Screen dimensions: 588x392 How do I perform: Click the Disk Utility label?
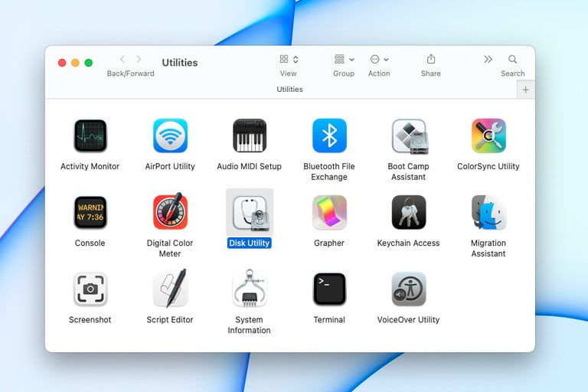[x=250, y=243]
